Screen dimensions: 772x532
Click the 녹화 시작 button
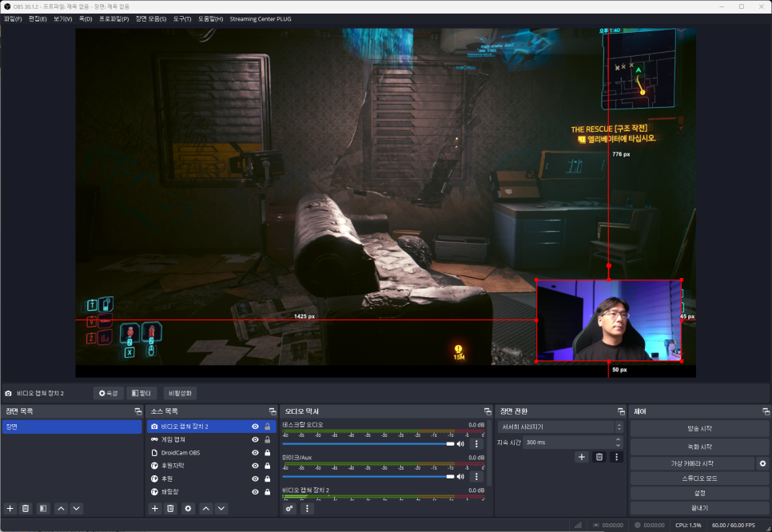coord(699,446)
